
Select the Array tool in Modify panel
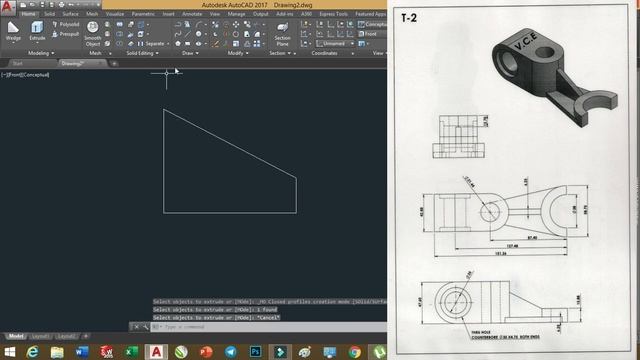pyautogui.click(x=257, y=44)
